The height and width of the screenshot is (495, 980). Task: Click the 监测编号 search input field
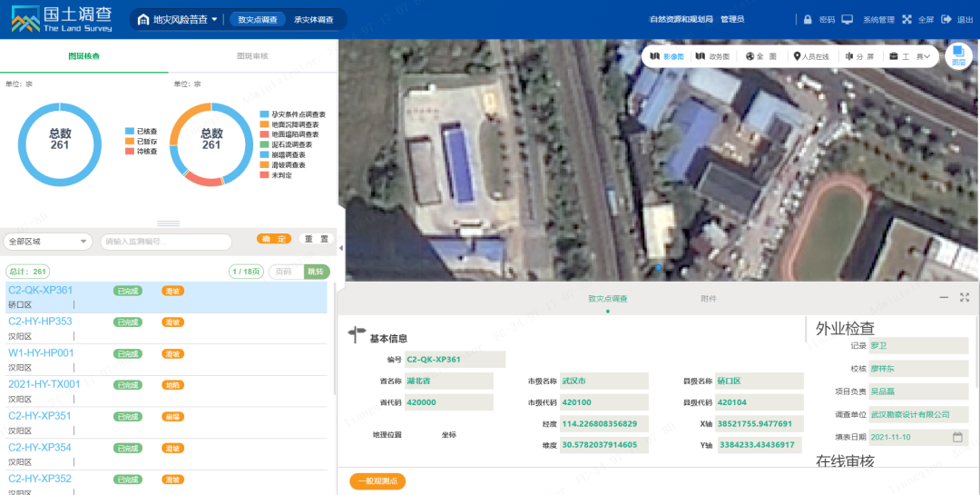click(x=165, y=242)
